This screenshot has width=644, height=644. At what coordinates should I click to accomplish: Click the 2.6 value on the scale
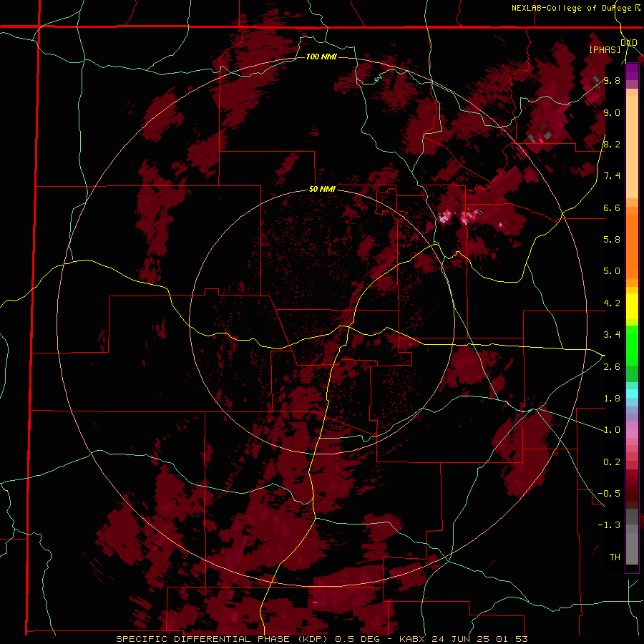click(x=612, y=367)
